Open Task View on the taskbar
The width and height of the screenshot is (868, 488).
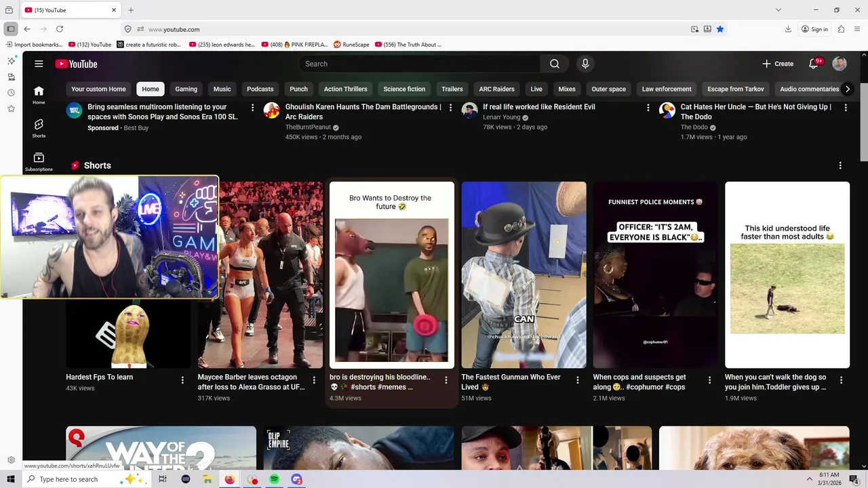[x=163, y=479]
